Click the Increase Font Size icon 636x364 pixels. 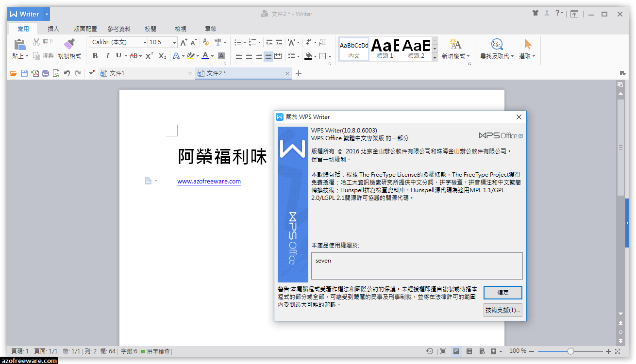click(x=184, y=42)
